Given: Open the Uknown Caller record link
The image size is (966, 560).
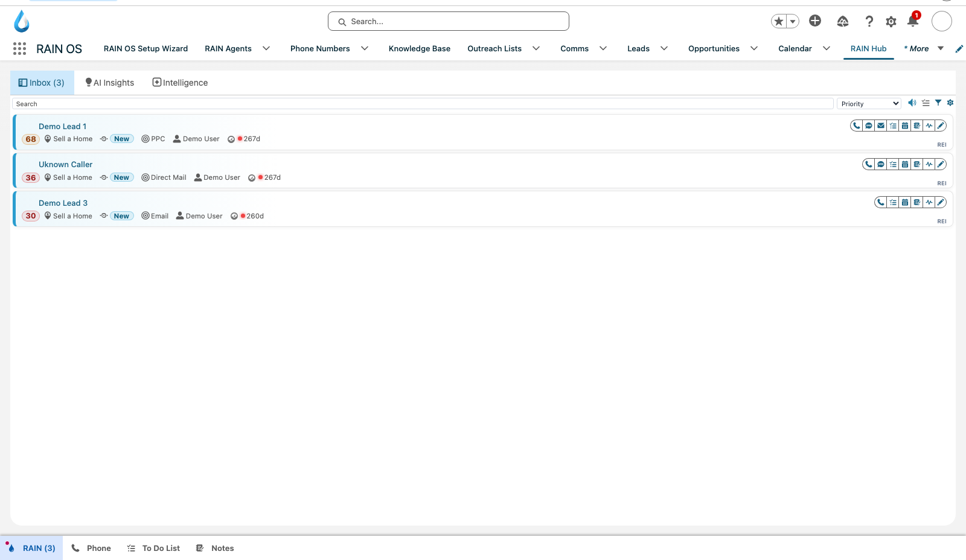Looking at the screenshot, I should 66,164.
